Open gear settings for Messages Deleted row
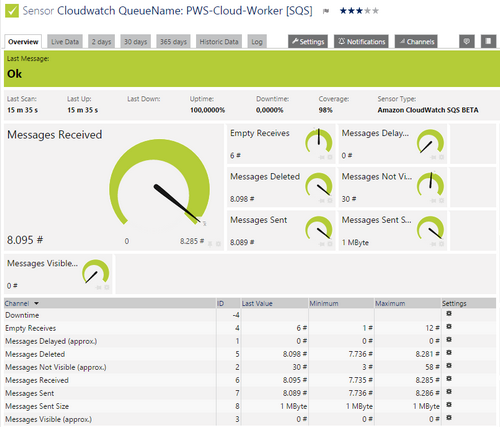 [449, 353]
